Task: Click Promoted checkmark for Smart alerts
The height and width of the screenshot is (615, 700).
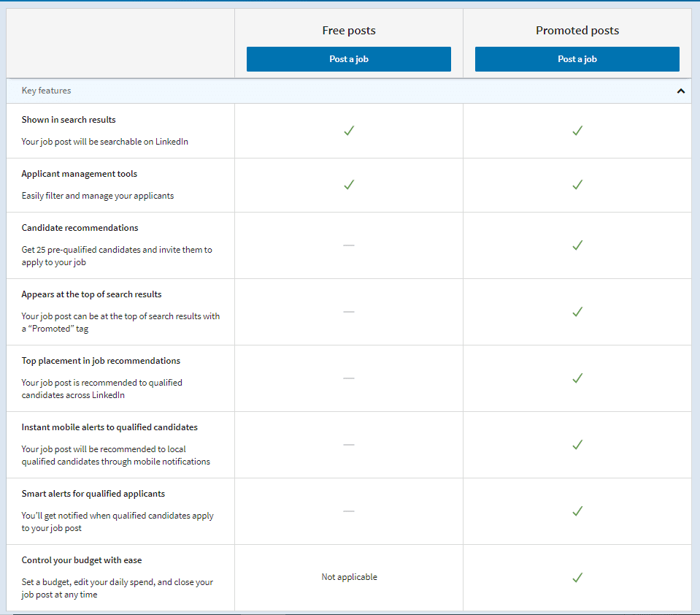Action: 577,511
